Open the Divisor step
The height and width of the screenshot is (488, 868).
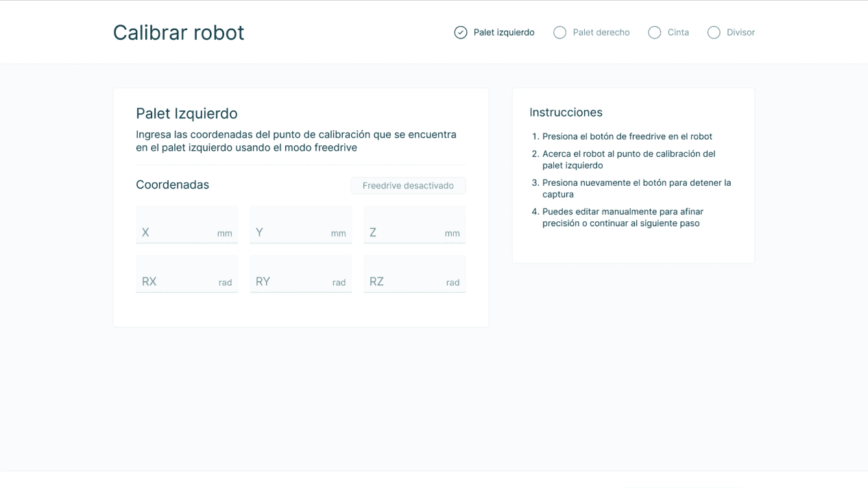click(731, 32)
